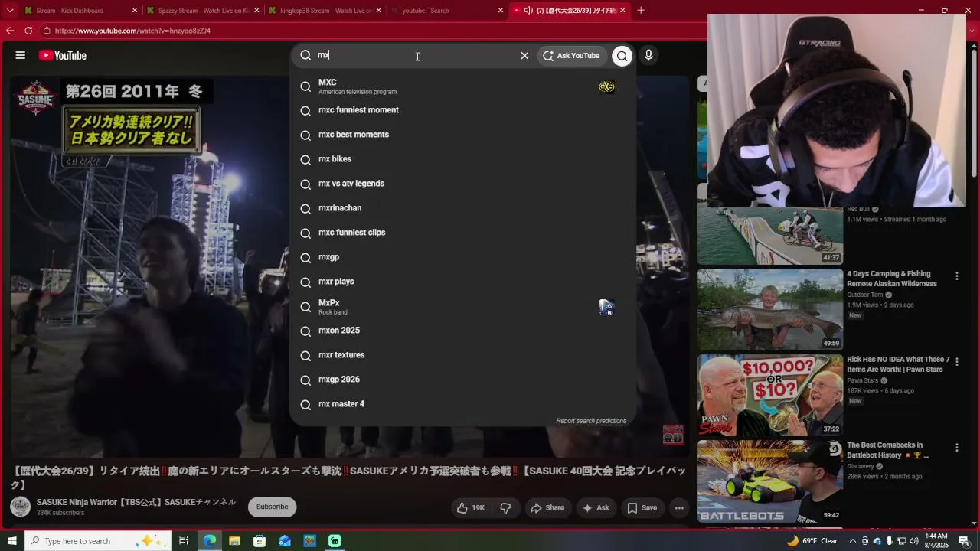
Task: Mute the playing YouTube tab audio icon
Action: point(528,11)
